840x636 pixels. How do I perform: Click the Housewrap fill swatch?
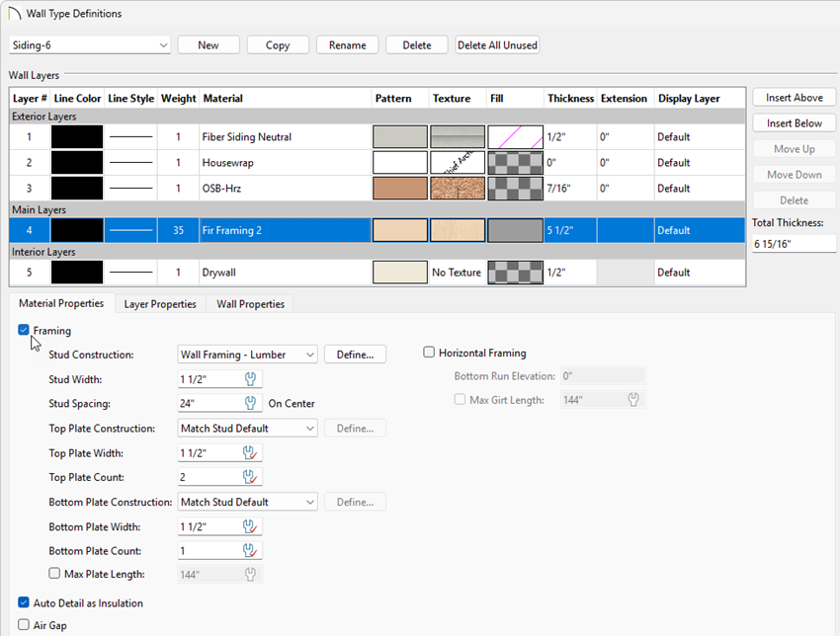[515, 163]
